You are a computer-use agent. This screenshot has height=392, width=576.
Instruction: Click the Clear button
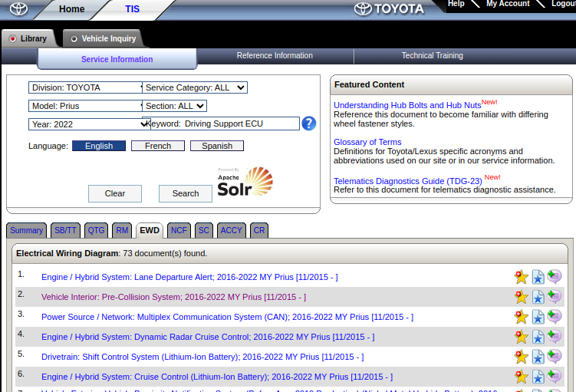[115, 193]
